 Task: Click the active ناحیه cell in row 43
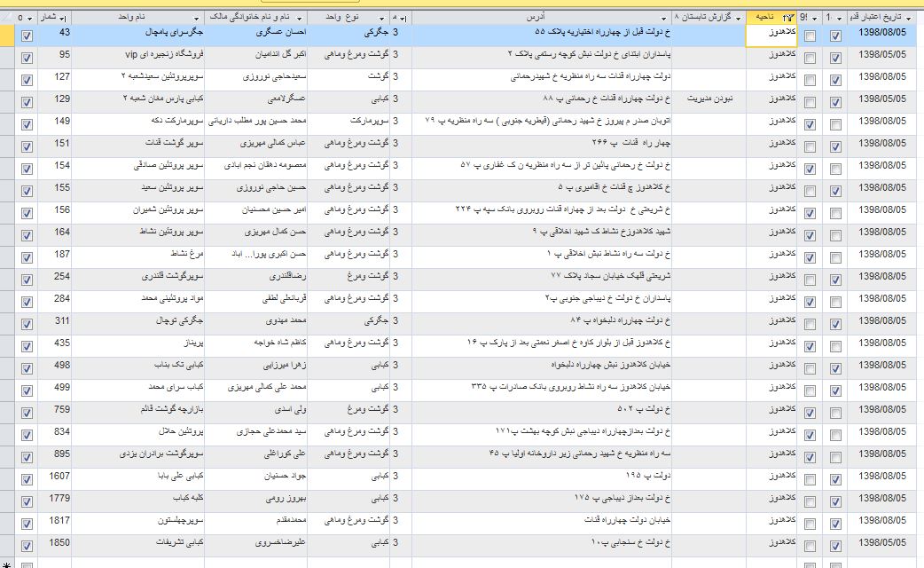[x=771, y=35]
